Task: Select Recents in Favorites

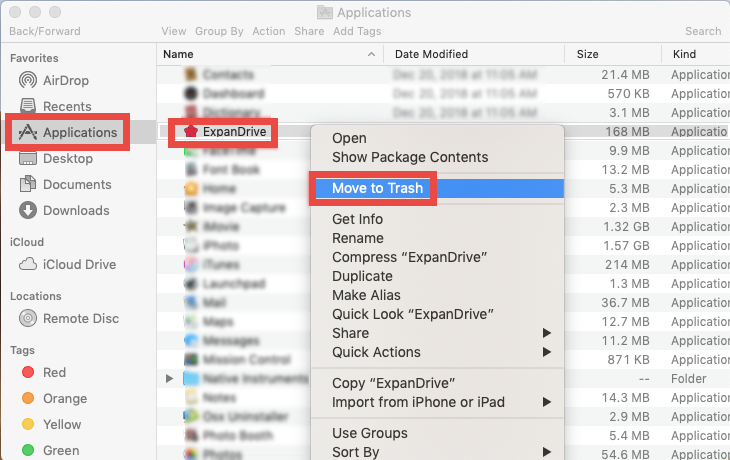Action: click(55, 107)
